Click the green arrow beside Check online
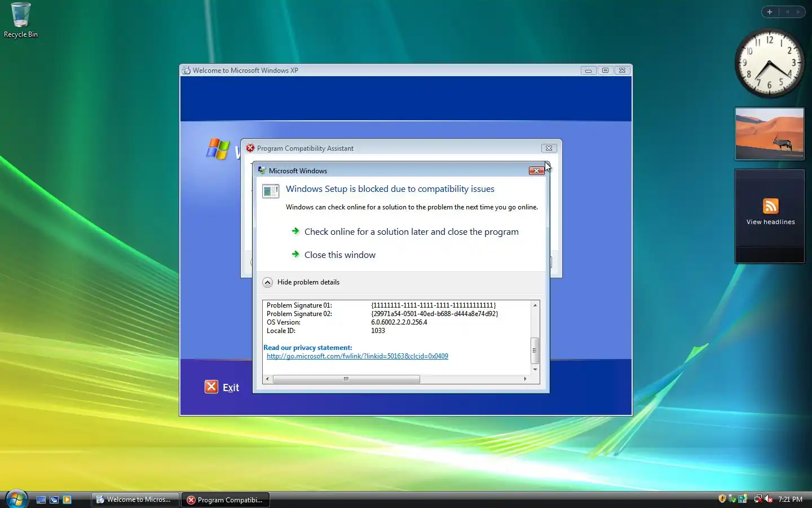The height and width of the screenshot is (508, 812). [295, 231]
